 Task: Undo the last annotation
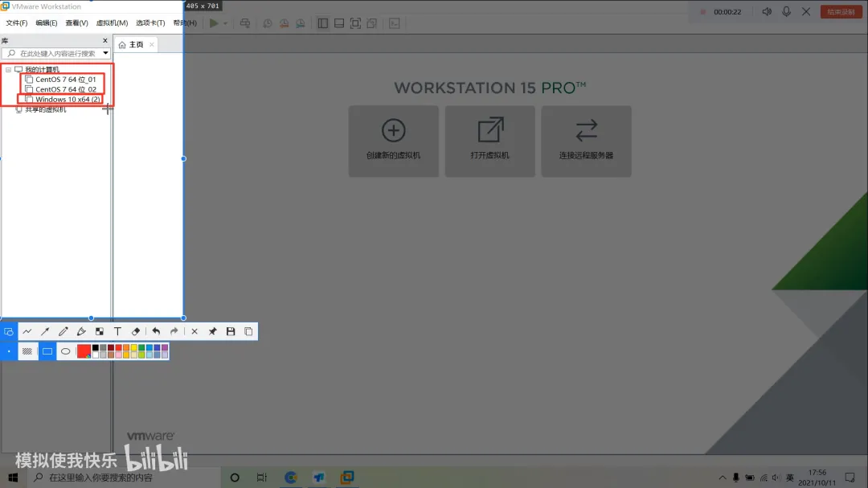point(156,331)
